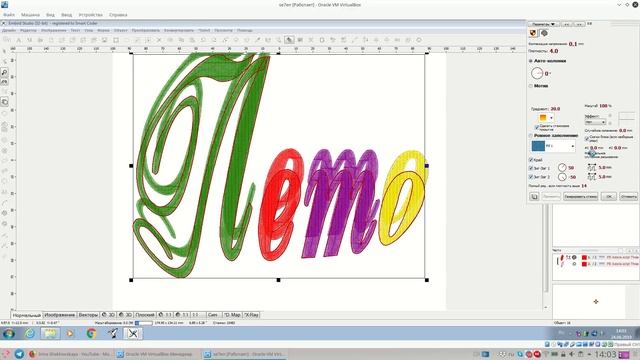Click the square icon left of the Apply button

click(534, 197)
